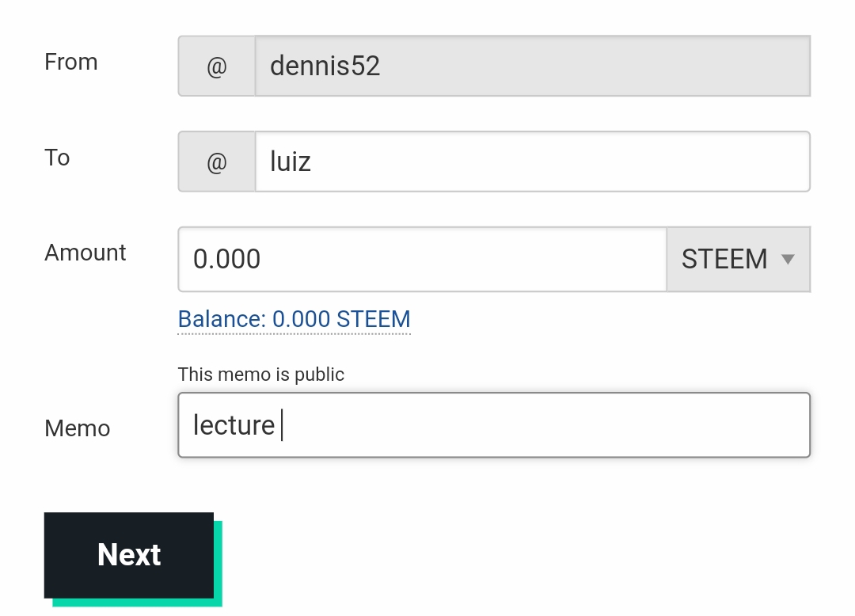Click the Amount label
Viewport: 855px width, 616px height.
point(85,253)
